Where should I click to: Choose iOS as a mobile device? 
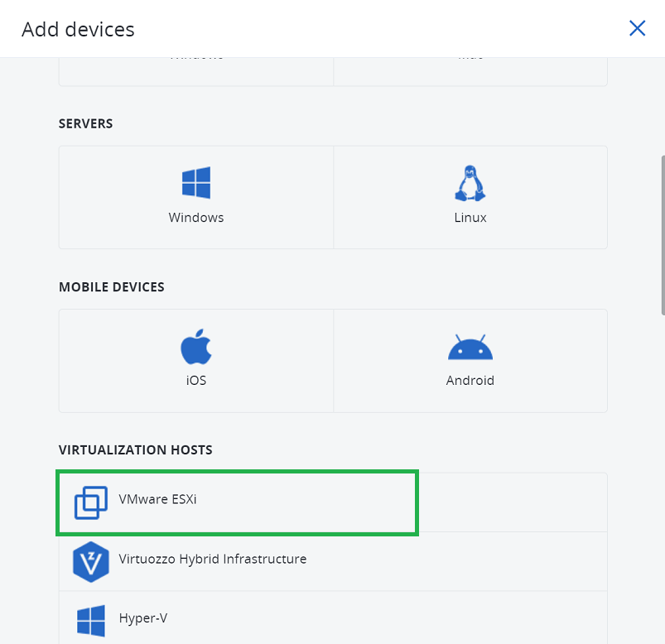click(x=195, y=361)
